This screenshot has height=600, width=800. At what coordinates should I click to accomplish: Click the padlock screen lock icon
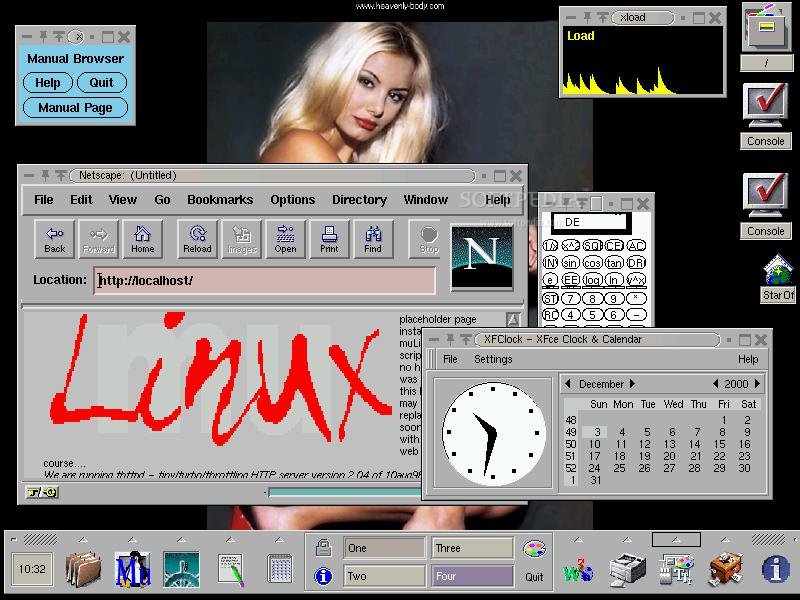click(x=323, y=548)
